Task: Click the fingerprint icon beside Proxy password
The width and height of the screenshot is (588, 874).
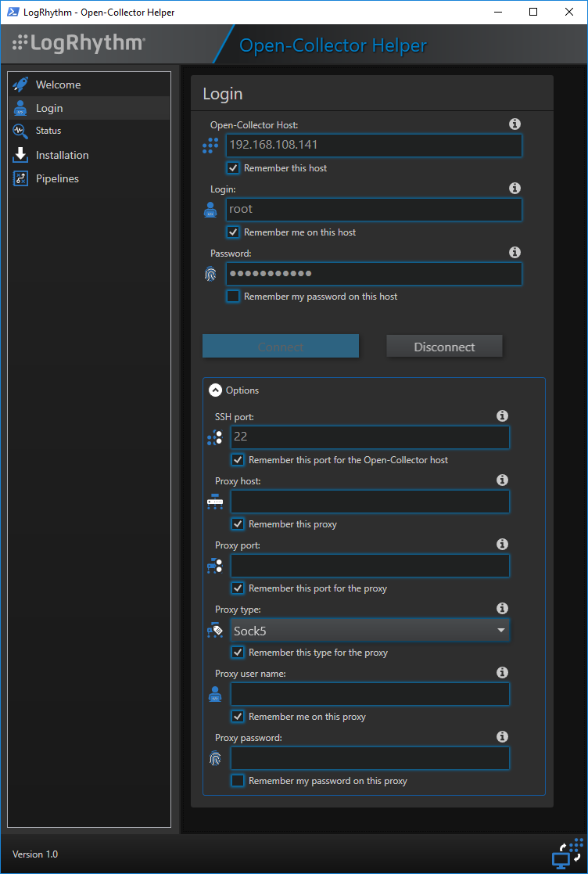Action: click(215, 759)
